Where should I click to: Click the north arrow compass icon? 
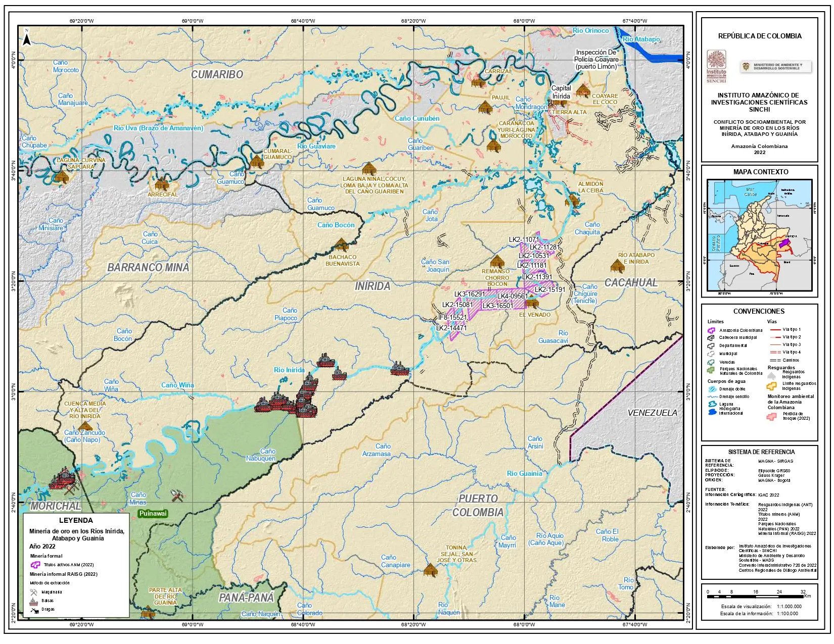[x=27, y=37]
